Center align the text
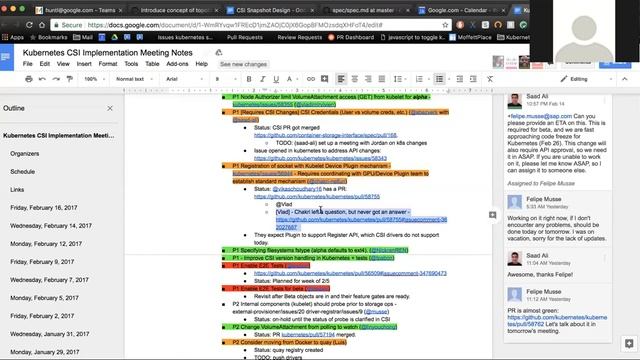The image size is (640, 360). 354,79
